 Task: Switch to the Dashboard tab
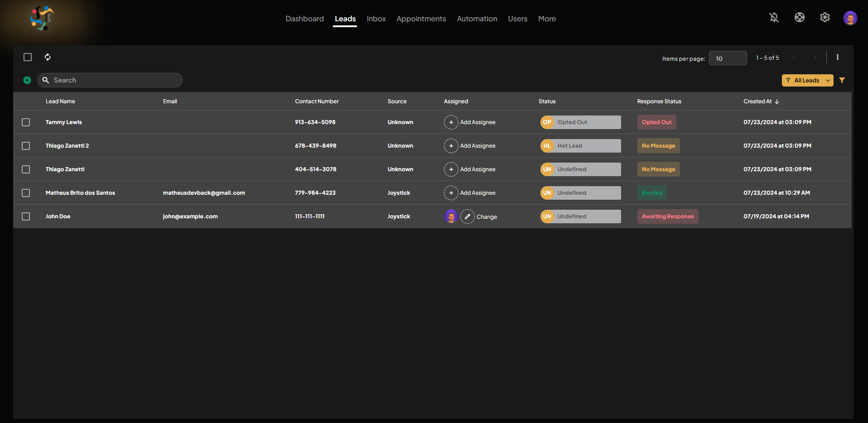(x=304, y=19)
